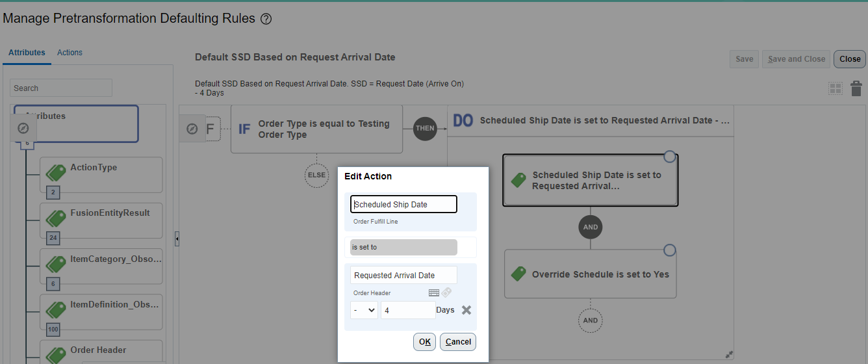
Task: Open the help icon beside the page title
Action: pyautogui.click(x=266, y=19)
